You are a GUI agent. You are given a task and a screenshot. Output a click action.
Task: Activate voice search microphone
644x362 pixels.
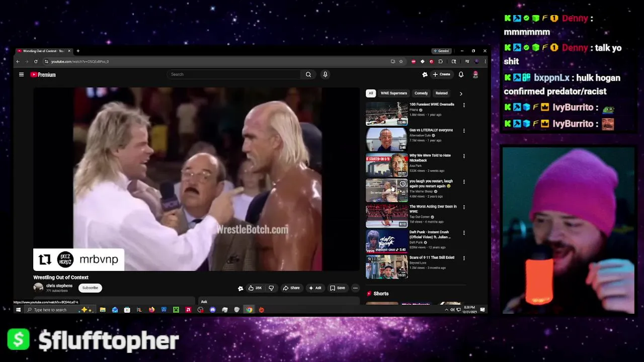click(x=325, y=74)
